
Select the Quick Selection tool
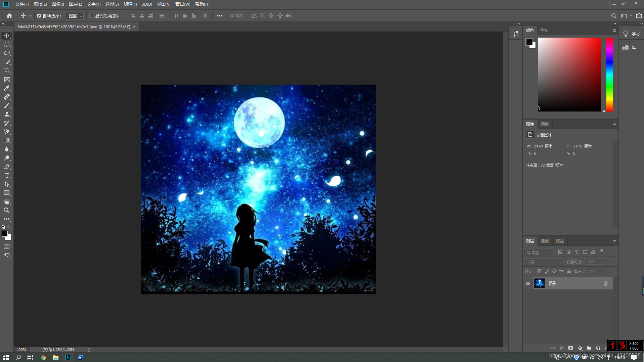click(7, 62)
